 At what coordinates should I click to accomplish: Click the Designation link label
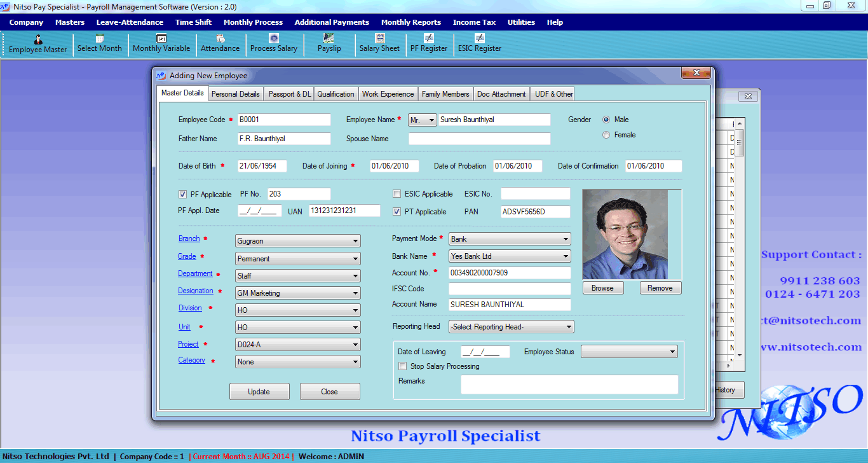196,291
